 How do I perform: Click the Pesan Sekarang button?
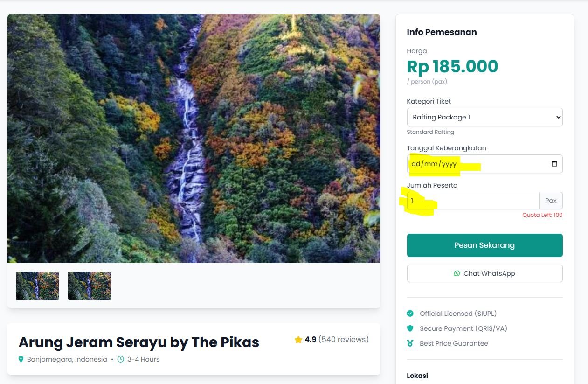coord(484,245)
